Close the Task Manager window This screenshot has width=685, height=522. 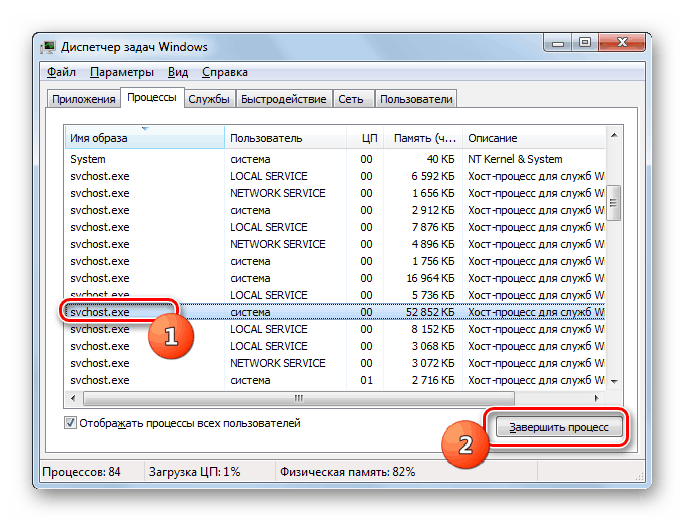tap(622, 43)
